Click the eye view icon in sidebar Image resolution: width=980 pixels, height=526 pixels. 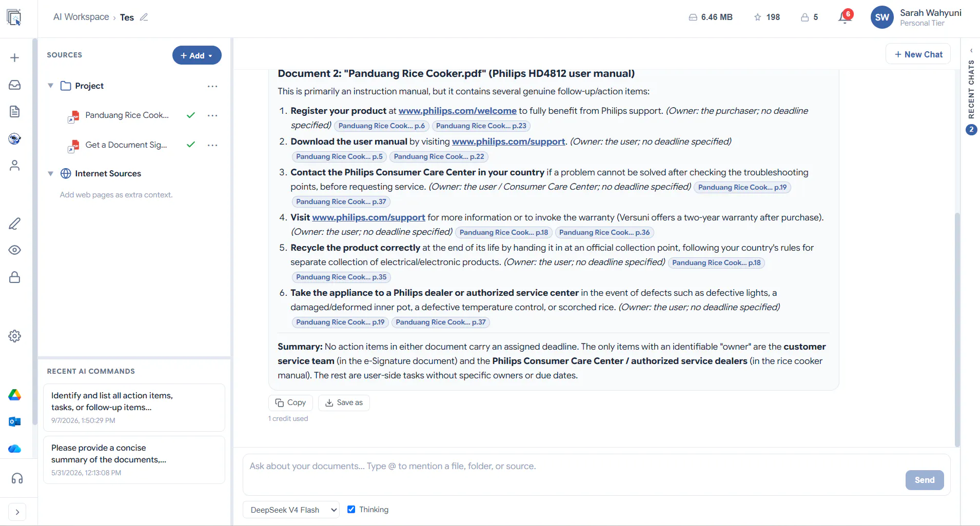point(15,250)
